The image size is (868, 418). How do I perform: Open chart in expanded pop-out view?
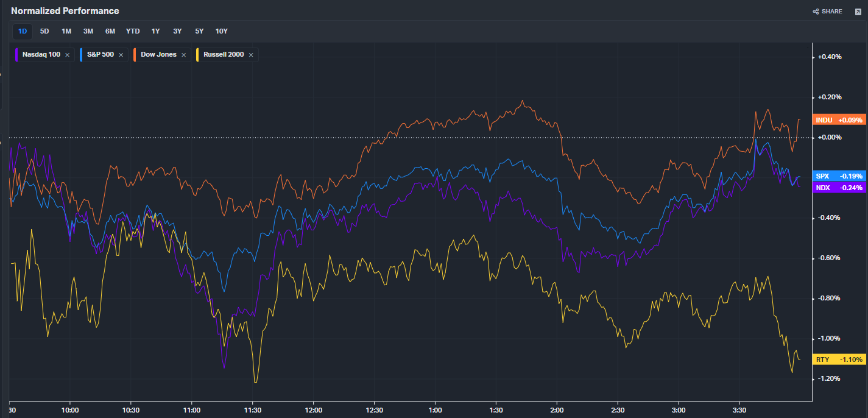point(858,12)
